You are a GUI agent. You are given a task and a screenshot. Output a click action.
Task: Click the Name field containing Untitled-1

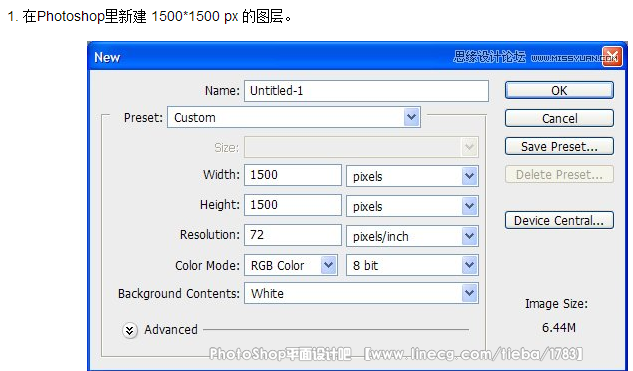(366, 91)
